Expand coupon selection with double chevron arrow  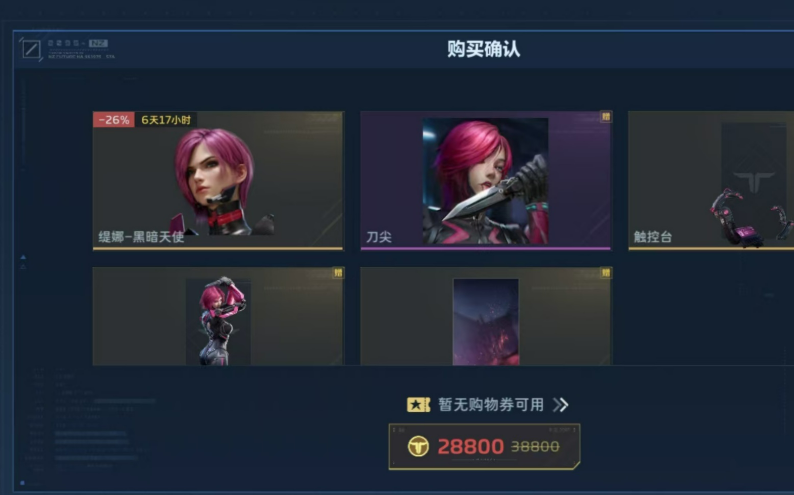click(x=561, y=405)
